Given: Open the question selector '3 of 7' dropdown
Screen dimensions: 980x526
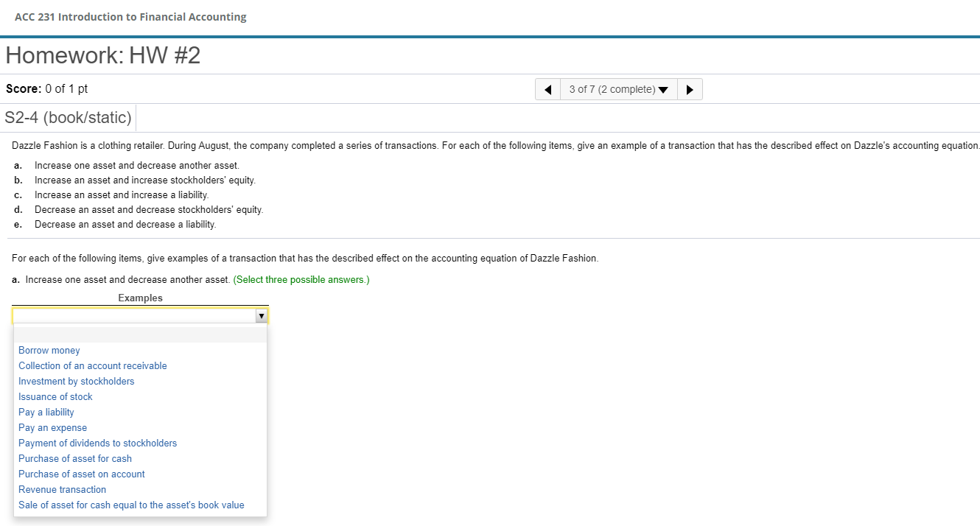Looking at the screenshot, I should click(618, 90).
